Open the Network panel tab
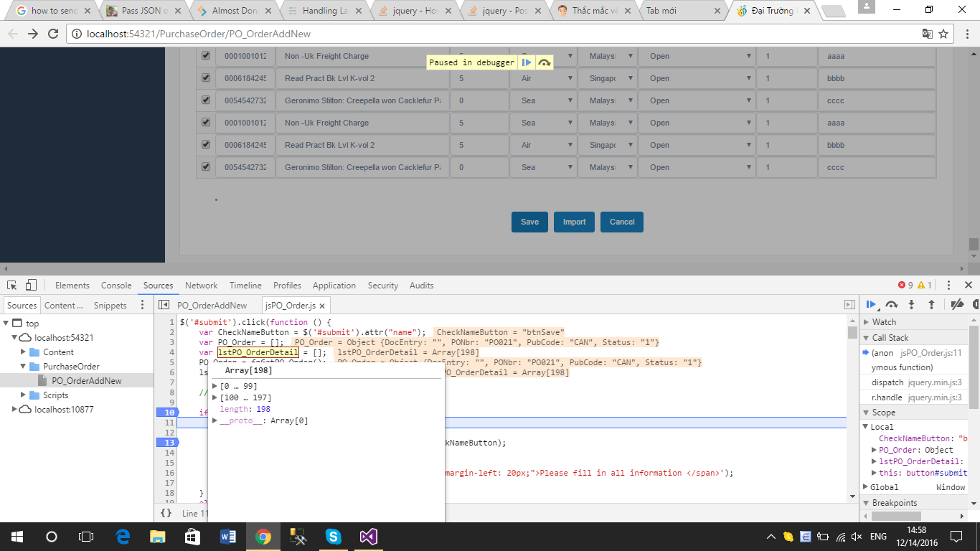Screen dimensions: 980x551 201,286
